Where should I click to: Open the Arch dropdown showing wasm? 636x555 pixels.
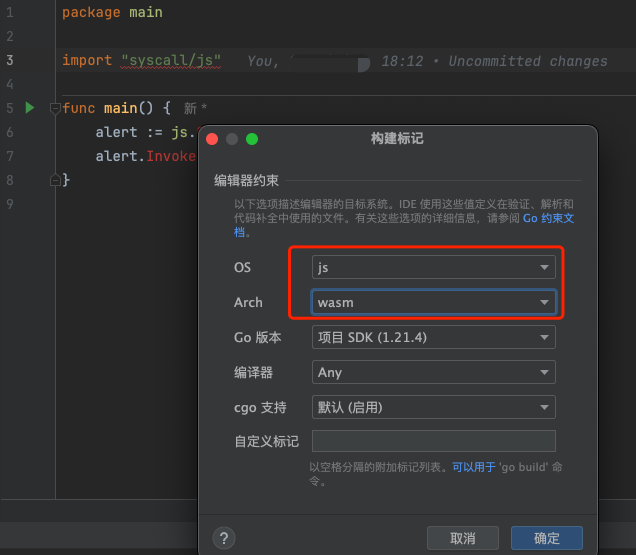[x=433, y=302]
